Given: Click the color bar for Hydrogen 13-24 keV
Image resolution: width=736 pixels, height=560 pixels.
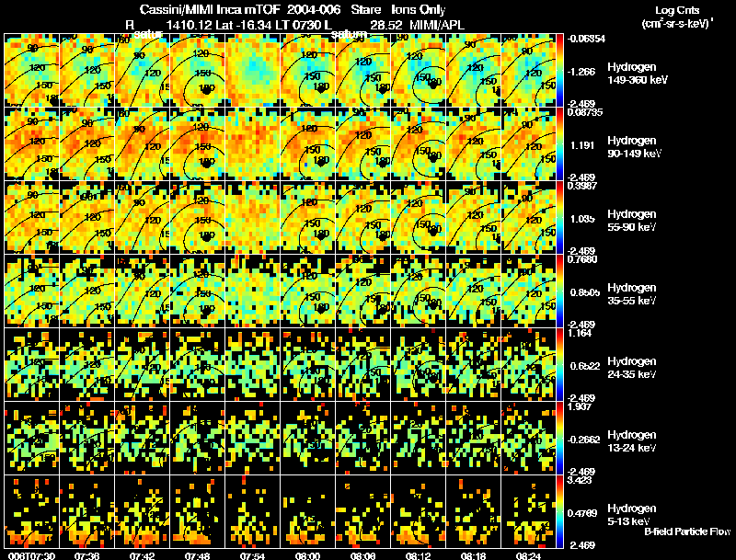Looking at the screenshot, I should click(559, 438).
